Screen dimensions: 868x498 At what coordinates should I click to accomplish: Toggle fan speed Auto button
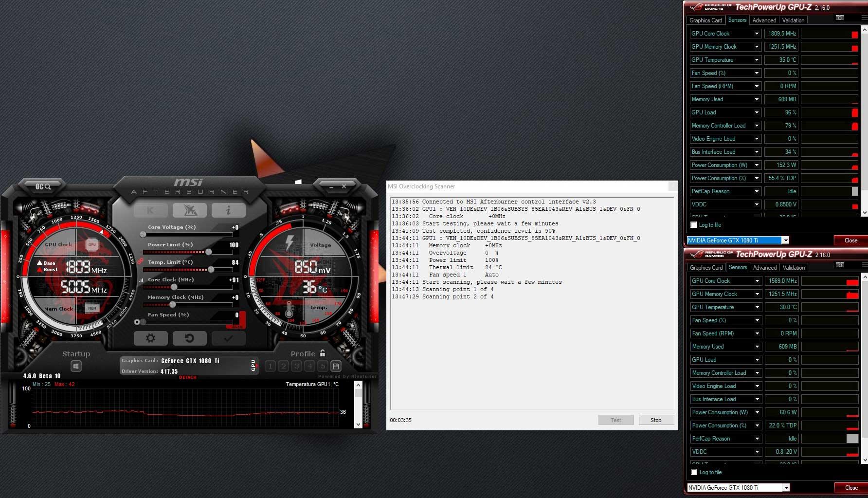click(x=237, y=327)
